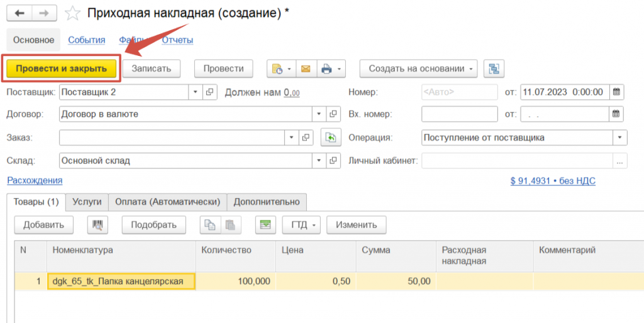This screenshot has height=323, width=644.
Task: Go back with the left arrow button
Action: click(x=19, y=13)
